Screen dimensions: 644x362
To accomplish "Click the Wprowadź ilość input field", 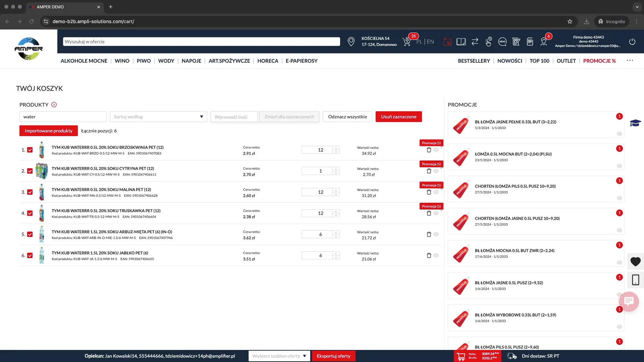I will (x=234, y=117).
